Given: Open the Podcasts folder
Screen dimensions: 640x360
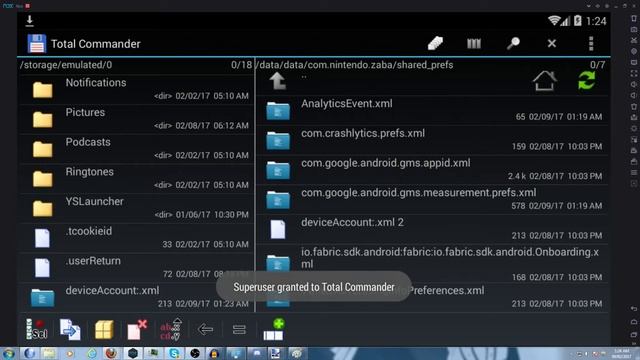Looking at the screenshot, I should [x=136, y=149].
